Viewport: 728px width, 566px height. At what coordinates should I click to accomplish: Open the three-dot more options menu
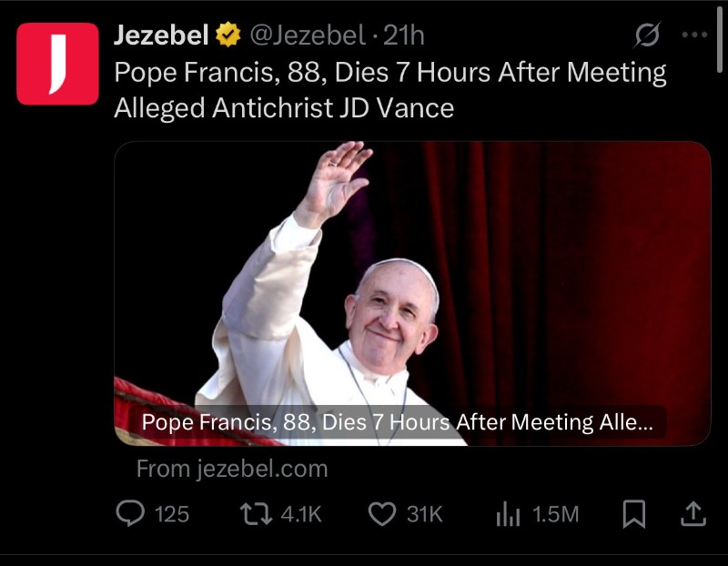point(693,35)
